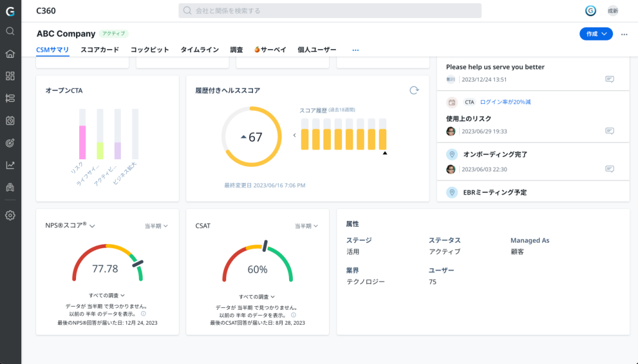Open the dashboard grid icon in sidebar

pos(10,76)
